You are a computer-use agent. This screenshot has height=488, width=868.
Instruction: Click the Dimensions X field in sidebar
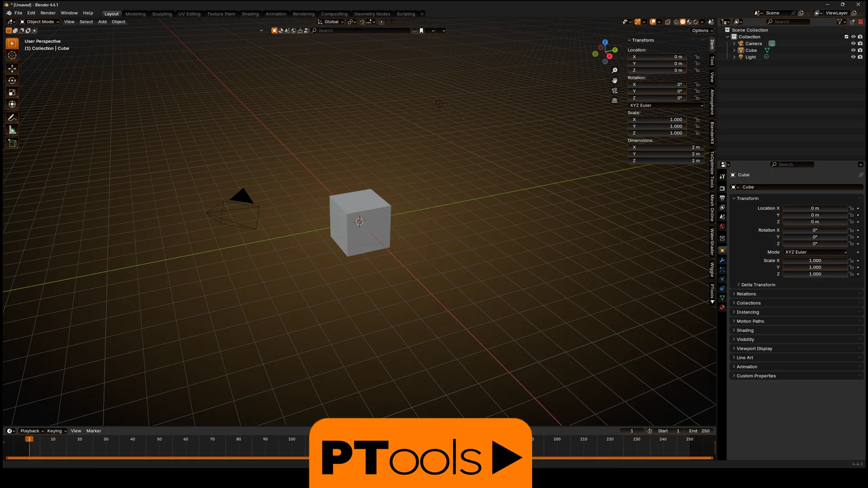point(666,147)
